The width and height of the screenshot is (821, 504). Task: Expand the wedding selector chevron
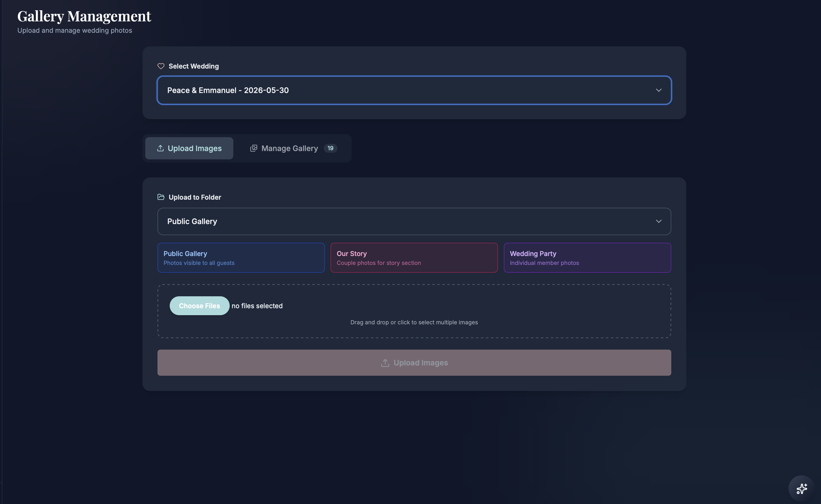click(x=659, y=90)
